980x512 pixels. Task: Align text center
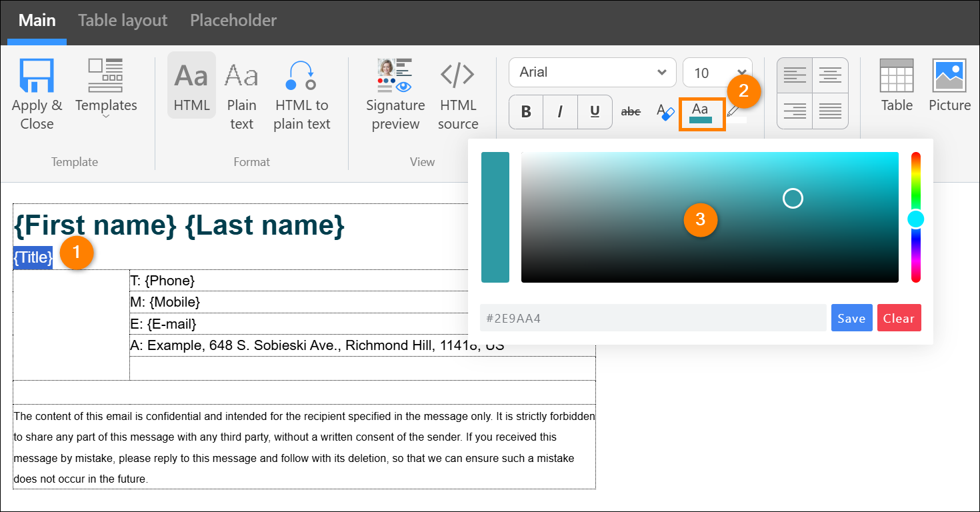tap(830, 75)
